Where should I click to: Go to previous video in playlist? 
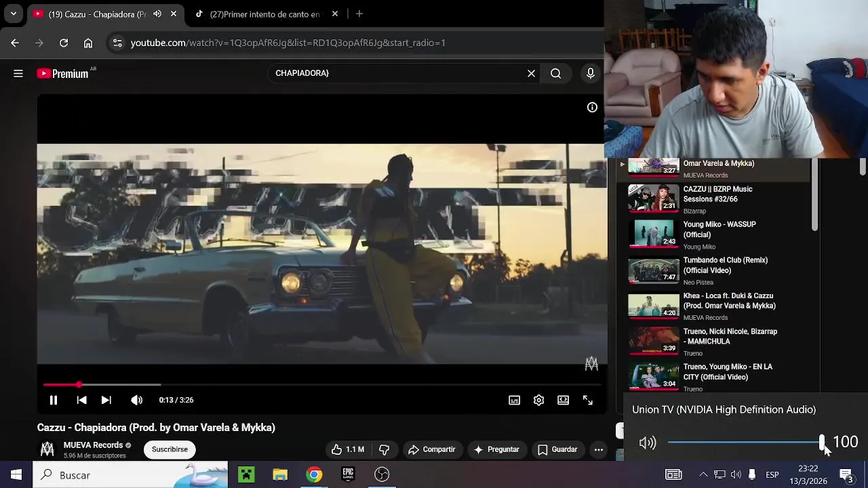pos(81,400)
